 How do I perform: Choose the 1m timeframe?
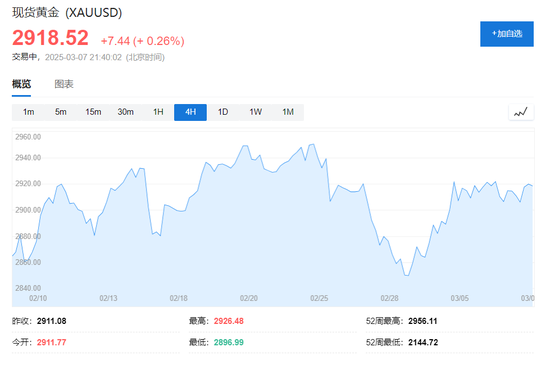point(28,112)
